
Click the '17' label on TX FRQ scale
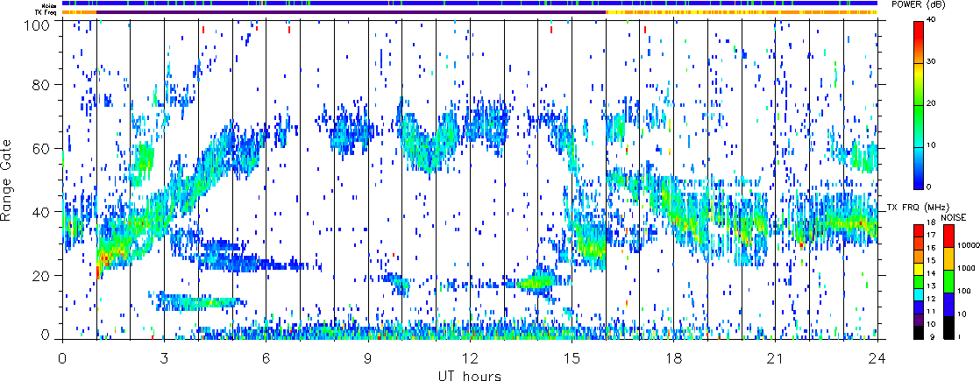point(929,236)
